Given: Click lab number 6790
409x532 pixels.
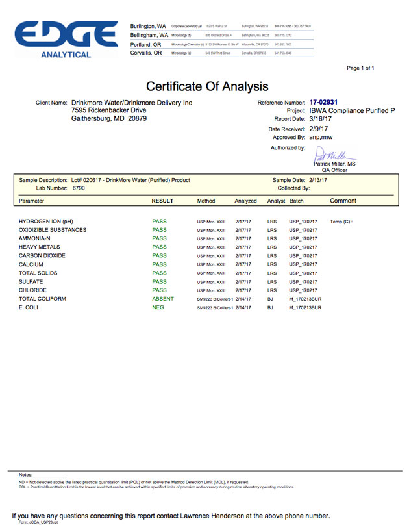Looking at the screenshot, I should click(x=79, y=188).
